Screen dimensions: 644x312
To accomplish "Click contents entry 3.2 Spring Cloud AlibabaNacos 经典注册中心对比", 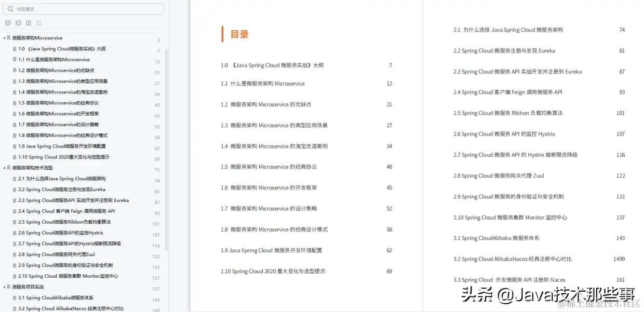I will 513,259.
